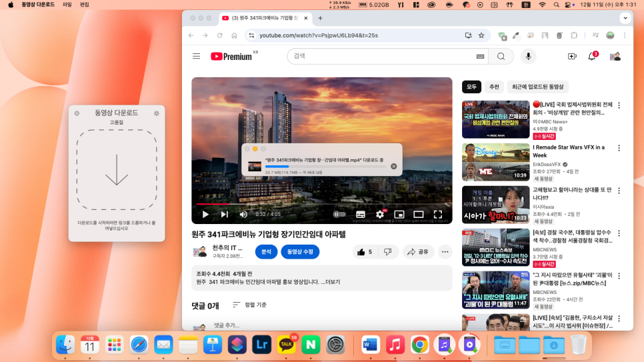Select the 모두 filter chip

click(x=471, y=87)
